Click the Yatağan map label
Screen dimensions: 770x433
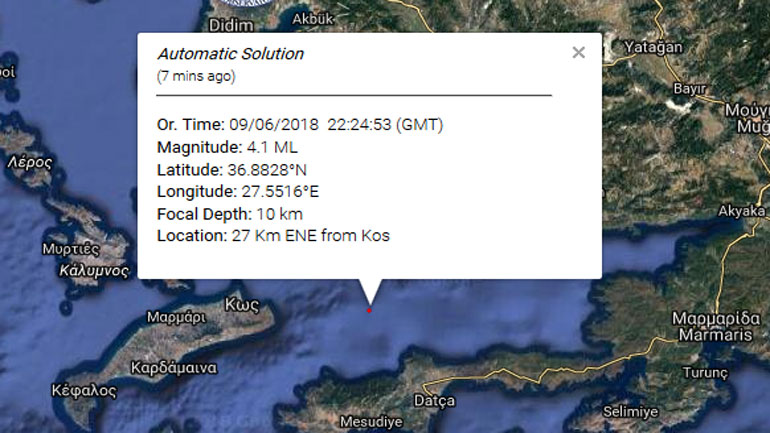[653, 47]
